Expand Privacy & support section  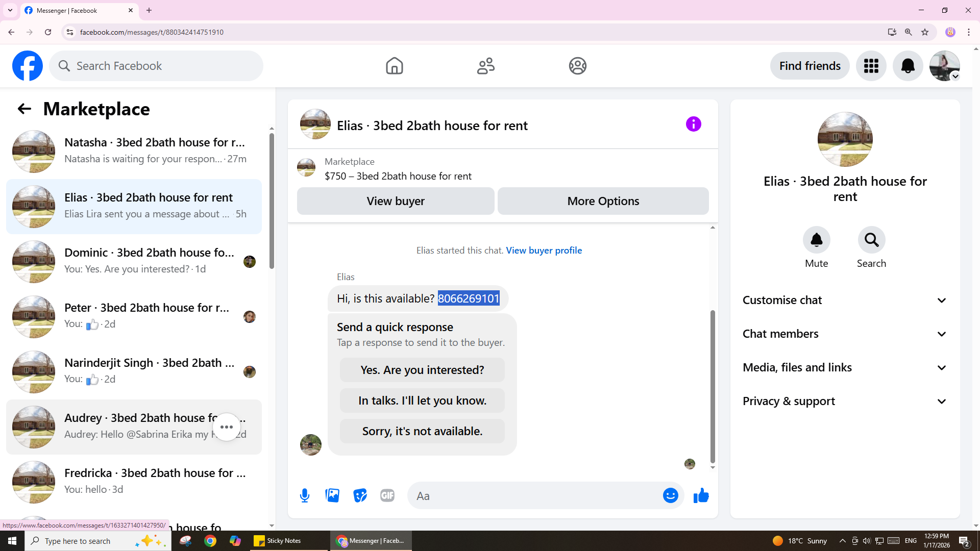tap(845, 401)
